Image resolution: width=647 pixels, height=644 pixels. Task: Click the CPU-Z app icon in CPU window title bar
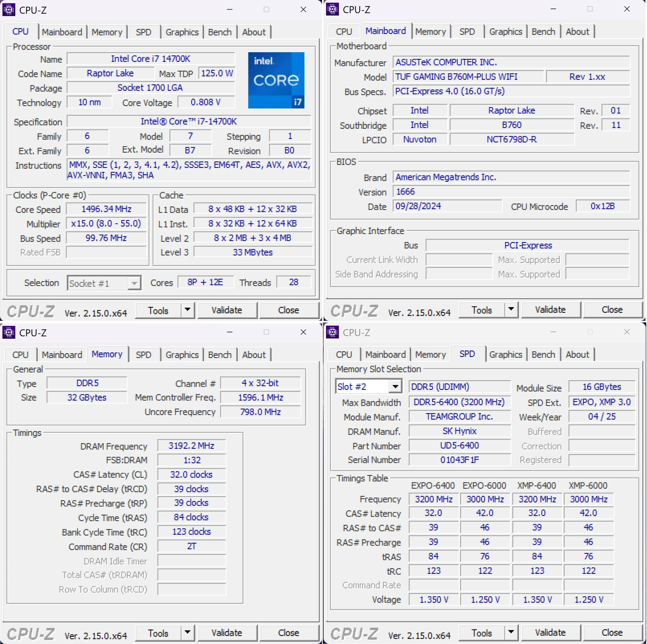pos(9,10)
